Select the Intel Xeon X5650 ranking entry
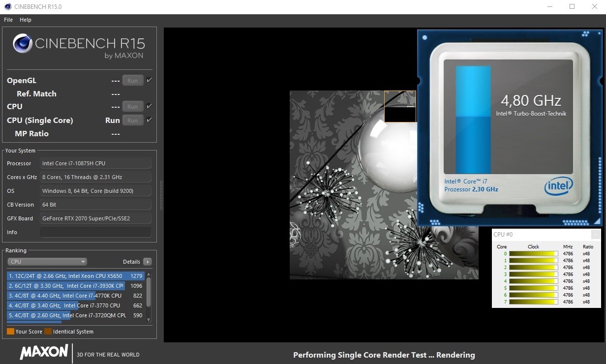 (x=75, y=276)
